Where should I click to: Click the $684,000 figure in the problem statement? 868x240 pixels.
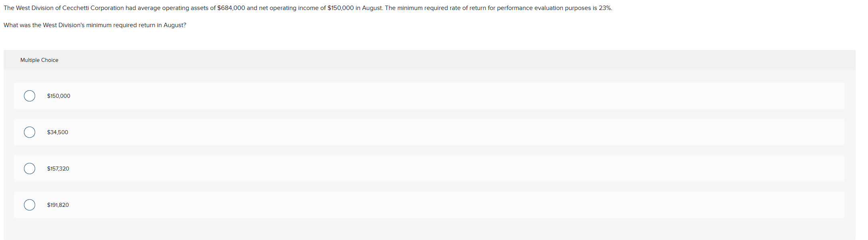[231, 8]
